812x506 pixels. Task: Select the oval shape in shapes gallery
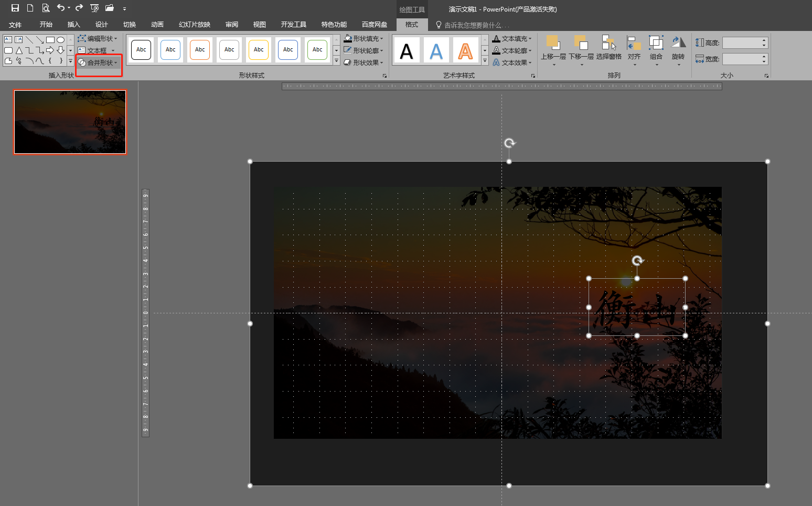(x=61, y=40)
